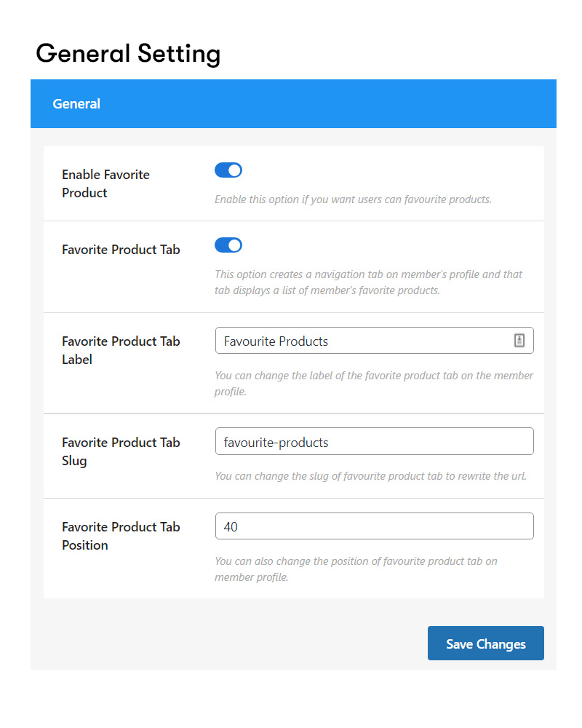
Task: Click the Favorite Product Tab Slug label
Action: coord(121,451)
